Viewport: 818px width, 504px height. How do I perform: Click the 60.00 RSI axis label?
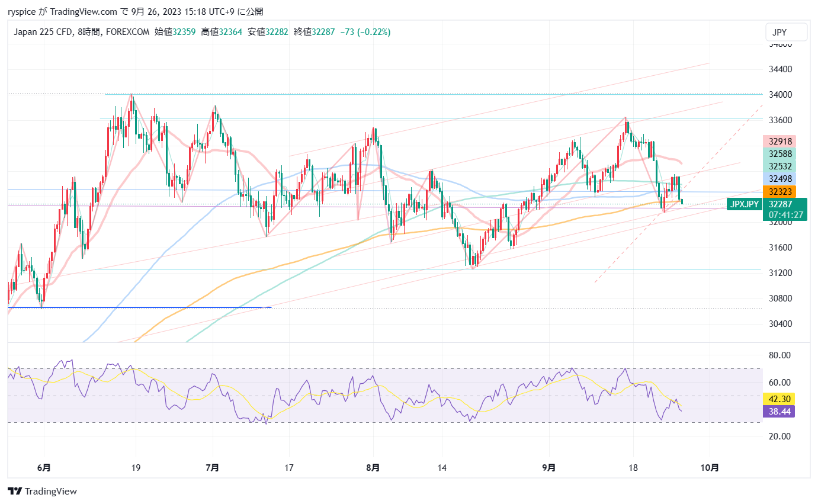click(779, 383)
